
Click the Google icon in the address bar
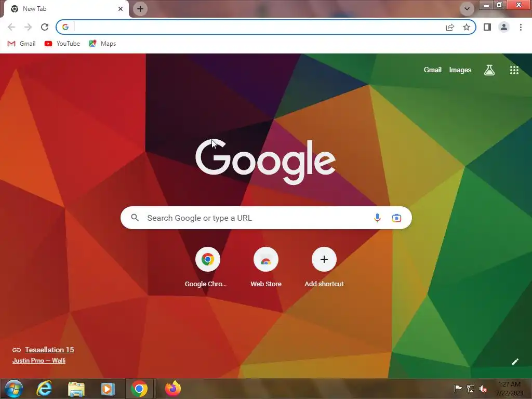65,27
